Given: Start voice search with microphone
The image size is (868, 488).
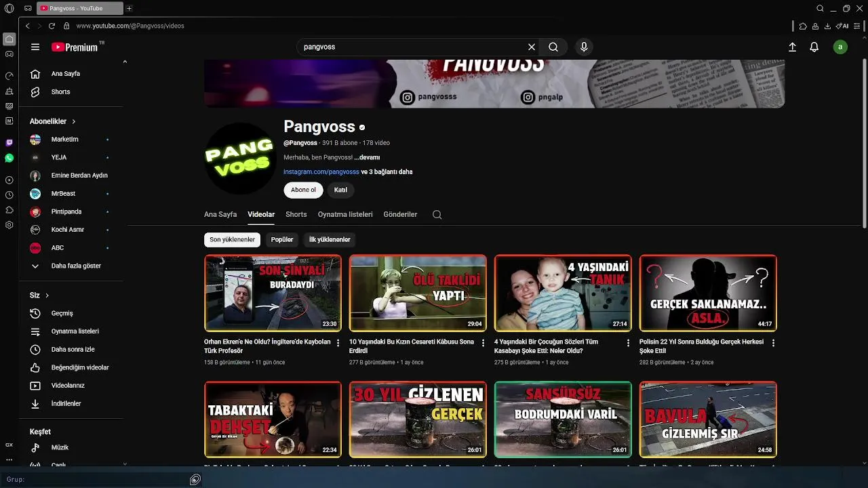Looking at the screenshot, I should point(584,47).
